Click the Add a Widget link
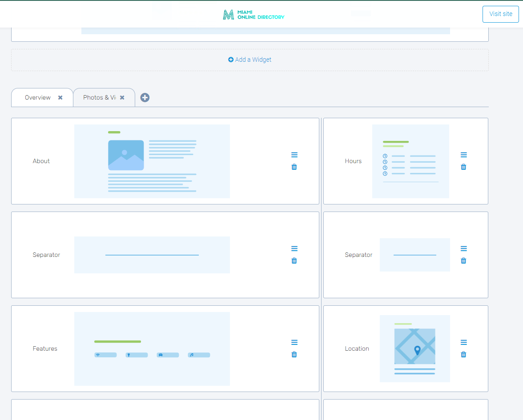523x420 pixels. click(x=249, y=59)
